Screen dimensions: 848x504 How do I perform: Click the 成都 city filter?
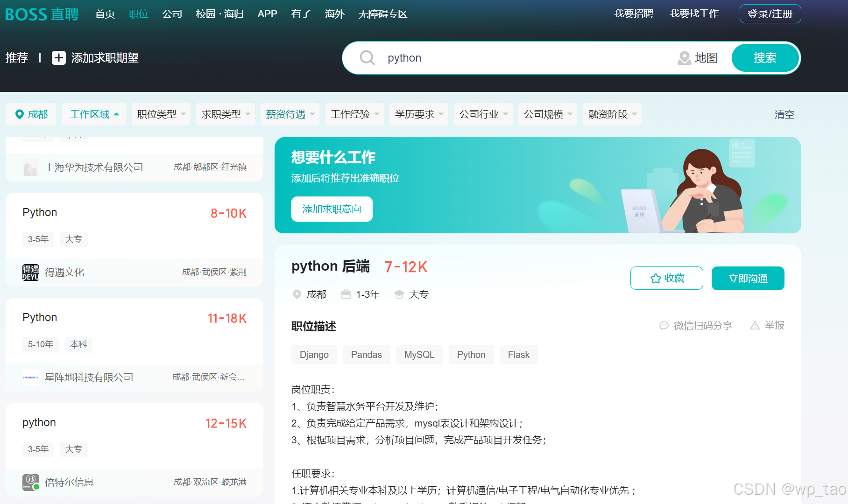click(31, 114)
